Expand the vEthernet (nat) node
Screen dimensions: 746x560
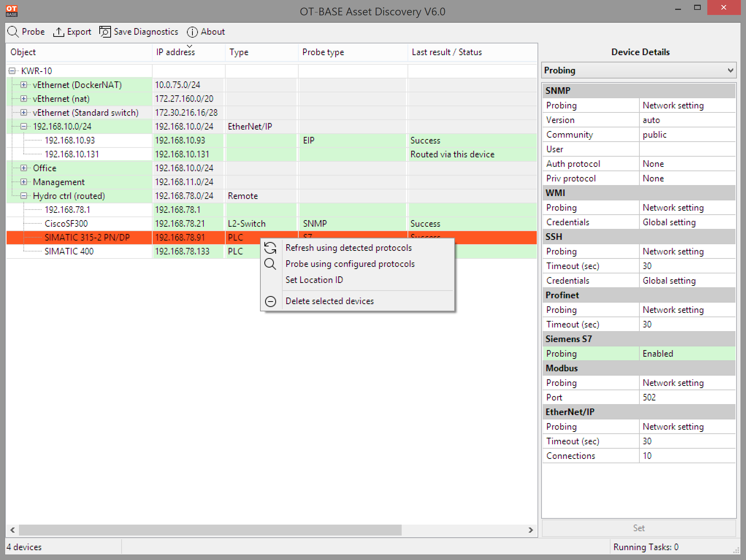coord(24,99)
